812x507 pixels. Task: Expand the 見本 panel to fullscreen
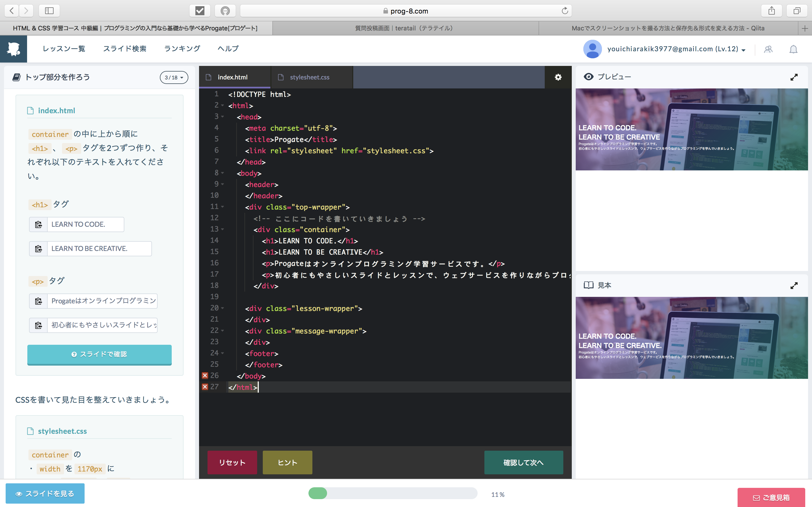click(x=794, y=285)
